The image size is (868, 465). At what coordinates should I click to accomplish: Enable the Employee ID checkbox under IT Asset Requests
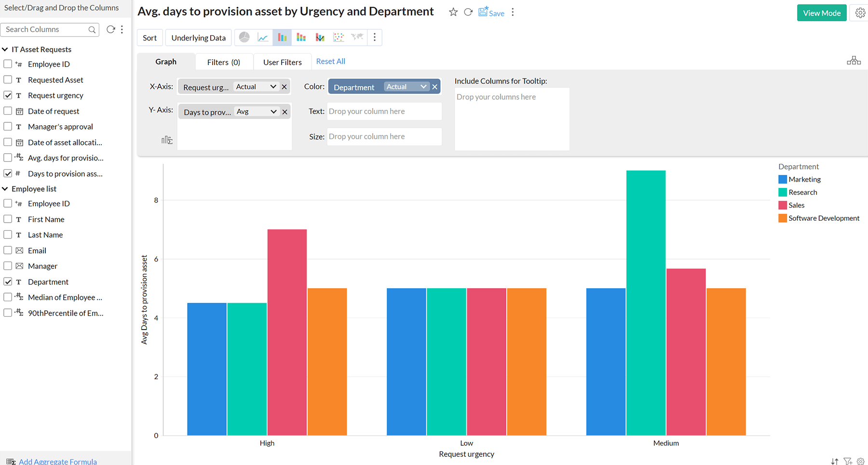pos(8,64)
